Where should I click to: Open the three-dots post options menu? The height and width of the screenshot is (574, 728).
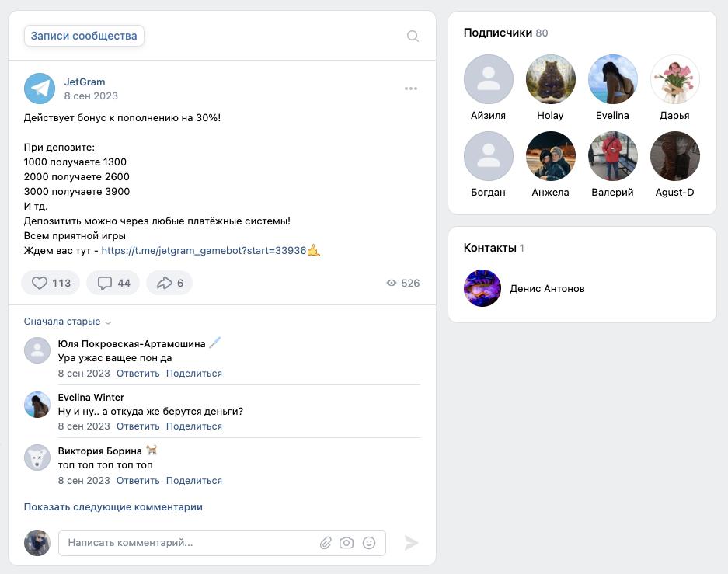[x=411, y=89]
